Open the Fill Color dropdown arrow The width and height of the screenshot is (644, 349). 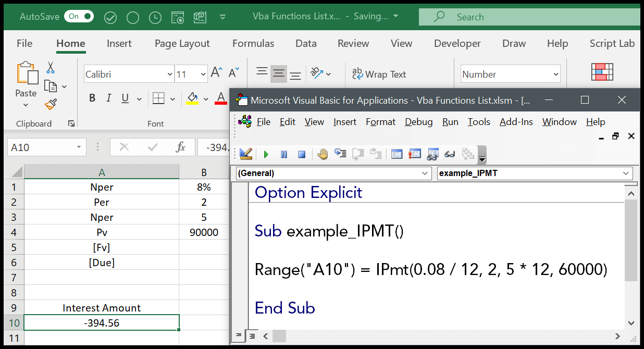(x=206, y=98)
